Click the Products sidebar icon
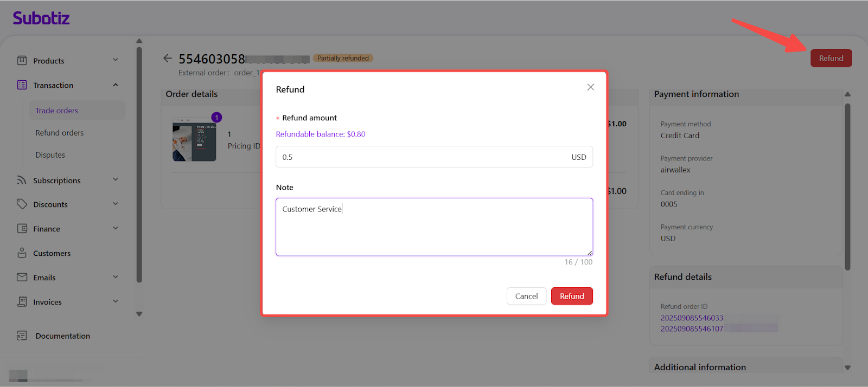Image resolution: width=868 pixels, height=387 pixels. tap(22, 61)
